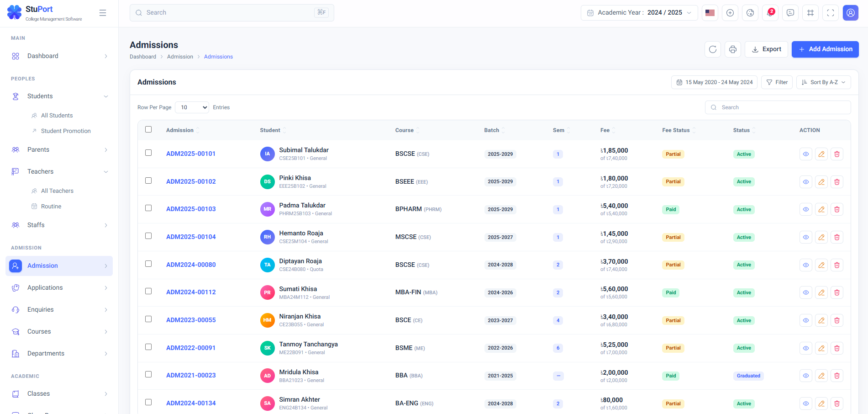
Task: Check the row for Hemanto Roaja
Action: (x=148, y=236)
